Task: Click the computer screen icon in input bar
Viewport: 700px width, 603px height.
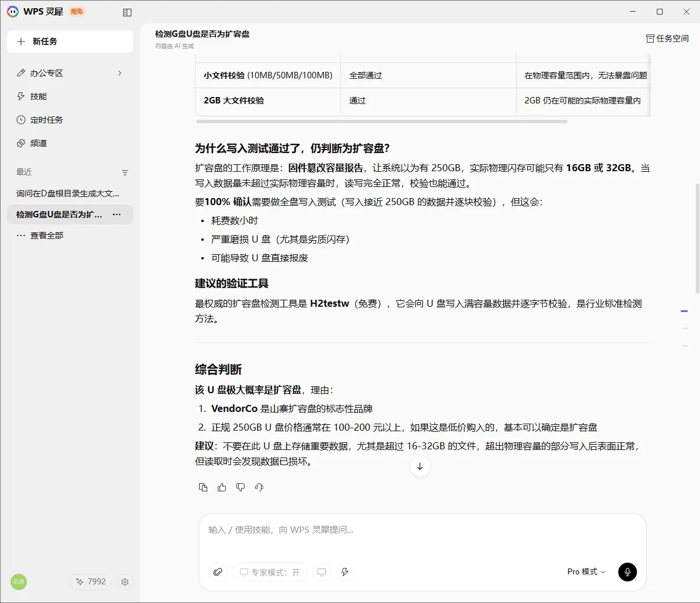Action: [322, 571]
